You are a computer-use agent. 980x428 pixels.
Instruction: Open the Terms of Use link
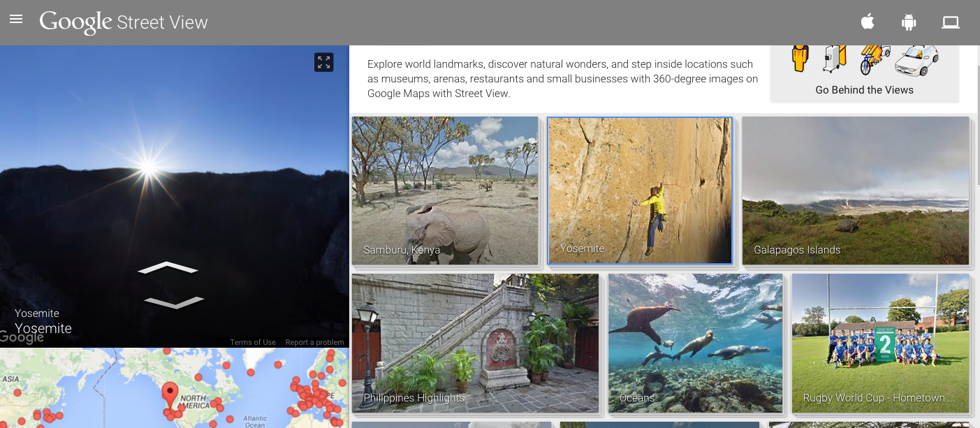coord(253,342)
